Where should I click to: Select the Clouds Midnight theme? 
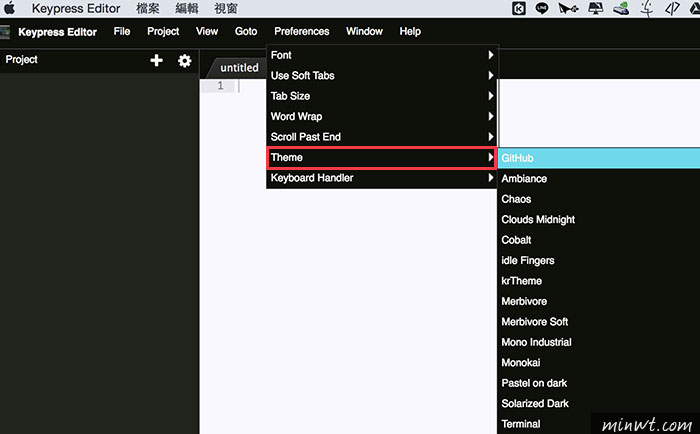pyautogui.click(x=599, y=220)
